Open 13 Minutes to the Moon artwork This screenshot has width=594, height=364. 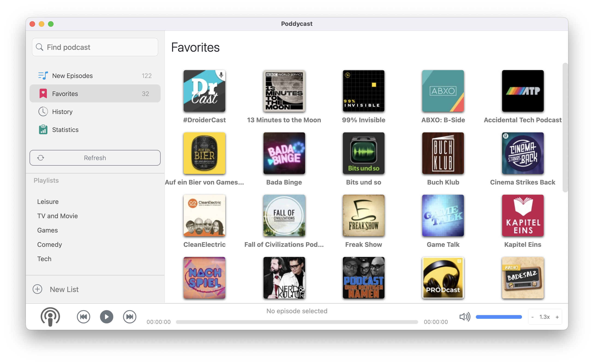click(x=284, y=91)
